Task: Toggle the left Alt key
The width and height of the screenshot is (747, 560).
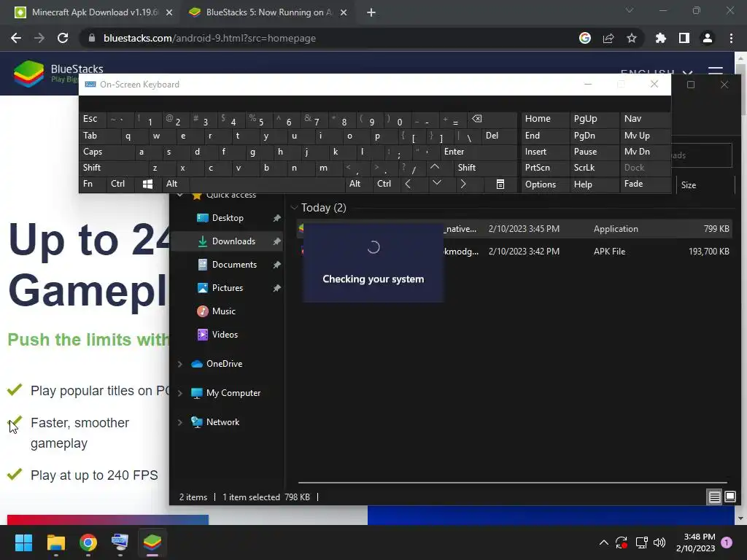Action: [x=175, y=184]
